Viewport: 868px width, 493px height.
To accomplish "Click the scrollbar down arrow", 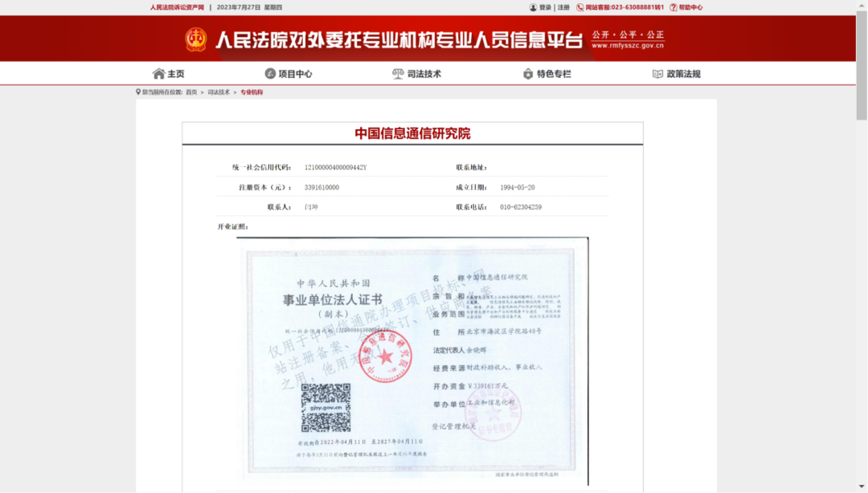I will click(862, 487).
